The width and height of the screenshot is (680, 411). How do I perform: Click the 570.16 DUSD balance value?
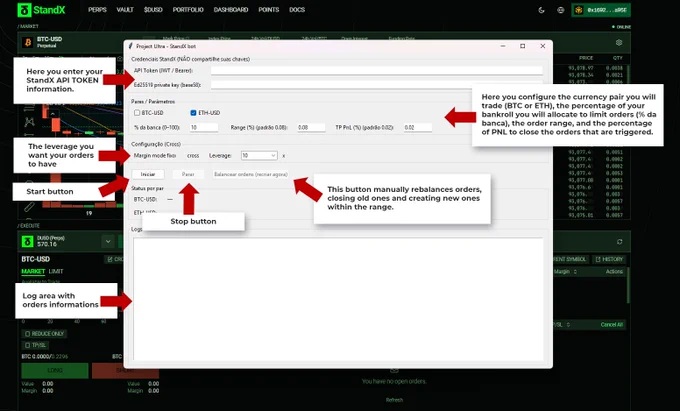(47, 245)
